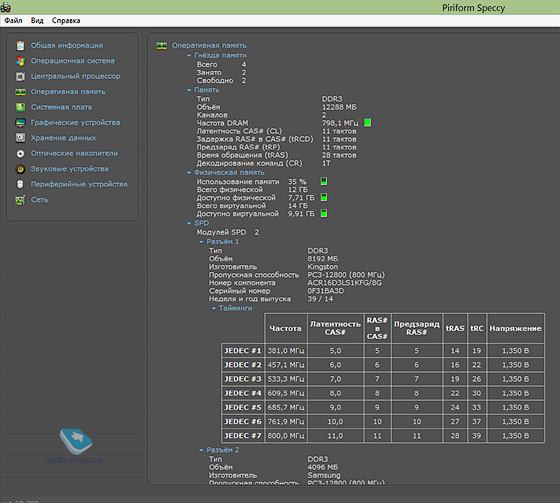Image resolution: width=560 pixels, height=503 pixels.
Task: Click the Оперативная память main heading
Action: [209, 45]
